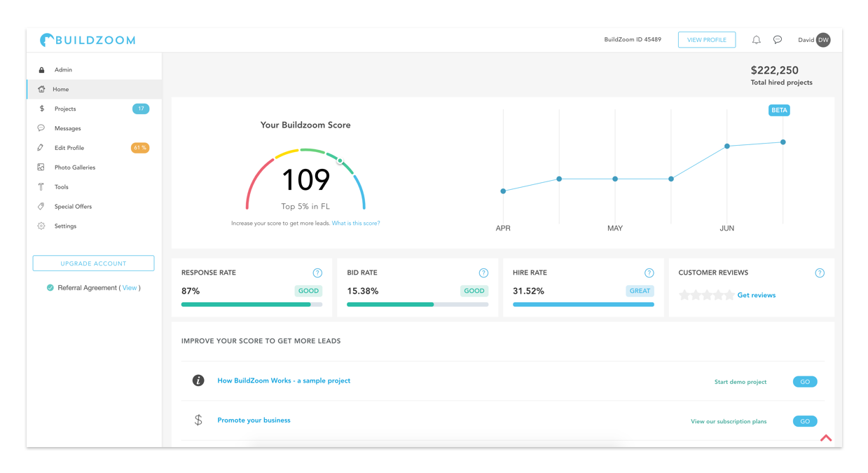Click the Hire Rate help question icon

[649, 273]
